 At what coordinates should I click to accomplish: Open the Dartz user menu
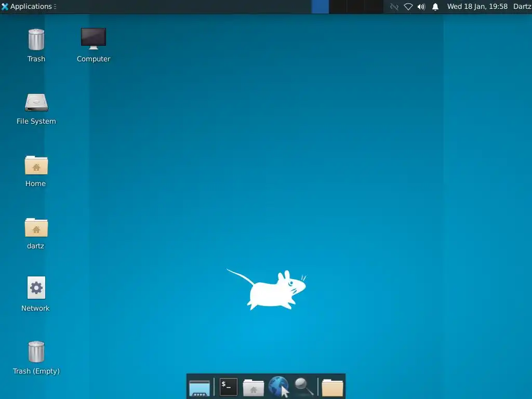coord(522,6)
